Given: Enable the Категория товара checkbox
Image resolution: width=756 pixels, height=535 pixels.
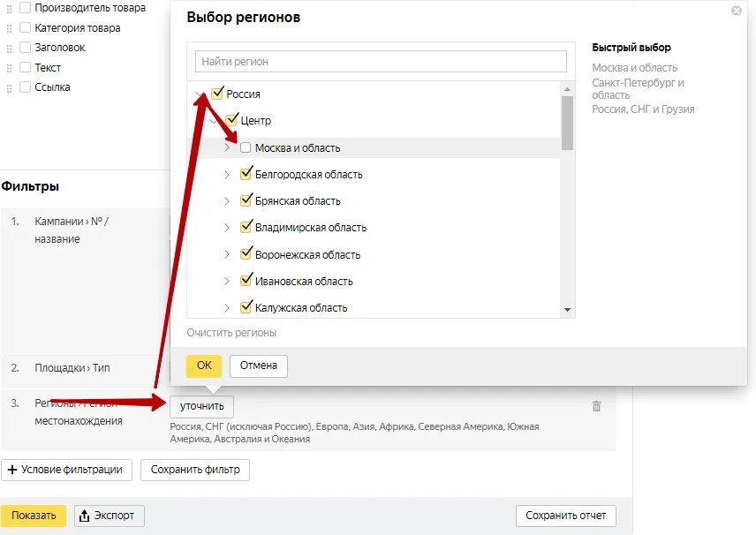Looking at the screenshot, I should coord(25,27).
